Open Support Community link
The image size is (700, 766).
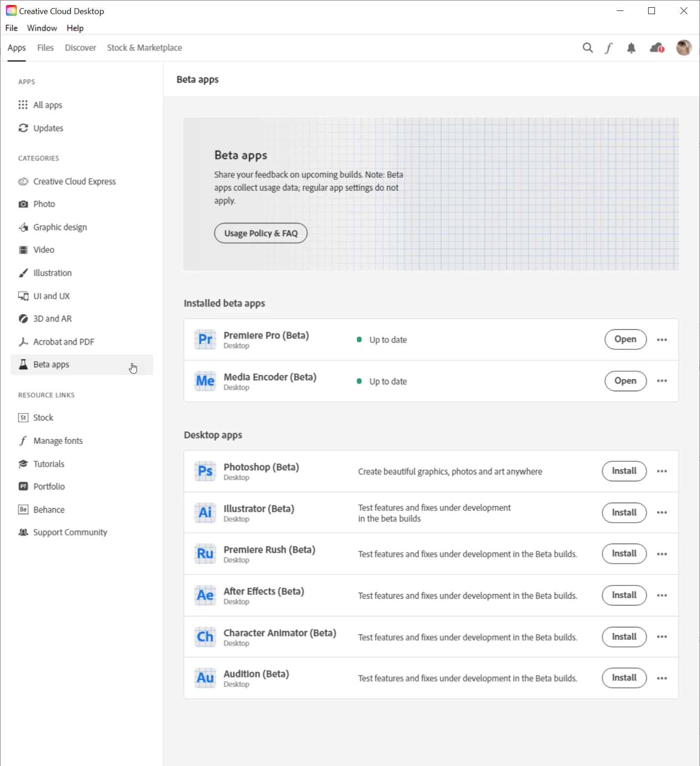click(x=82, y=532)
